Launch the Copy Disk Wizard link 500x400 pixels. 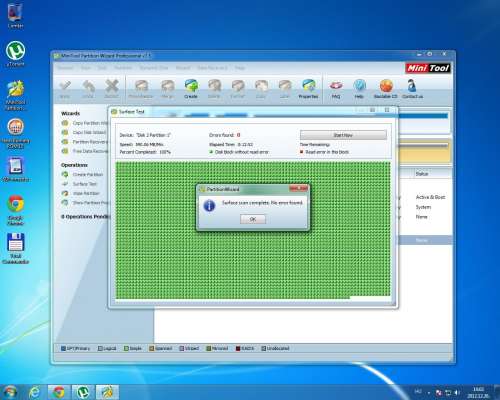(84, 132)
